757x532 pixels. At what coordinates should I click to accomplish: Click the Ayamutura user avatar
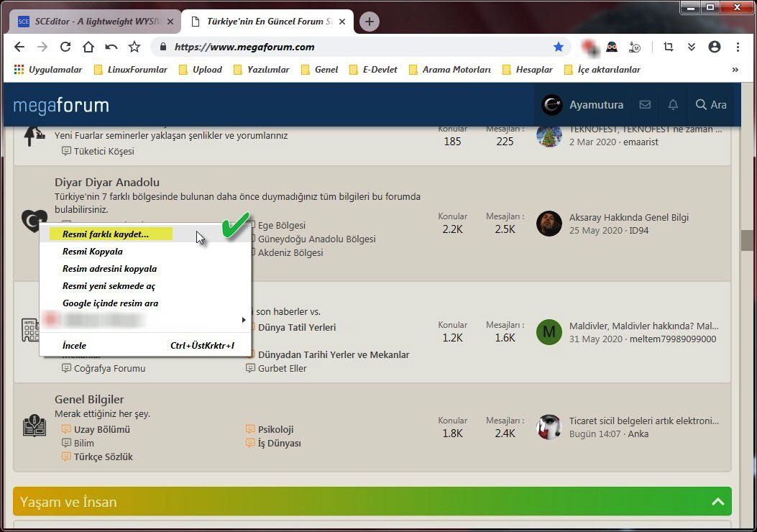551,105
